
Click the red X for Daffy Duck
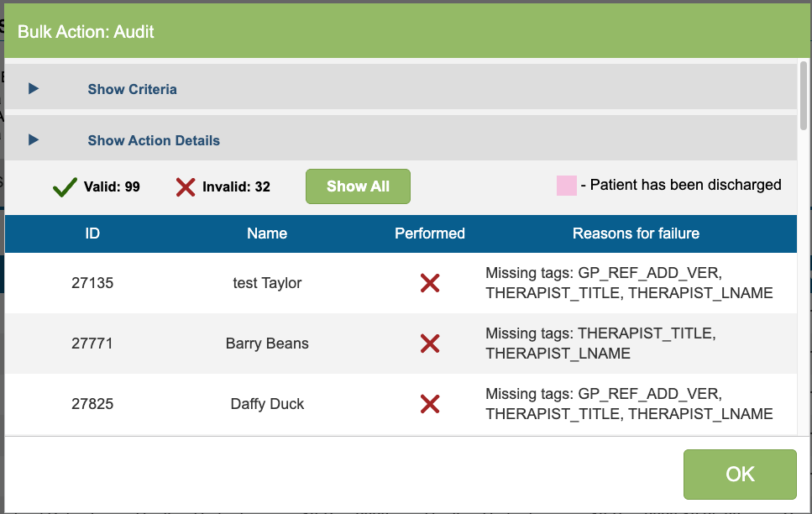[x=430, y=404]
